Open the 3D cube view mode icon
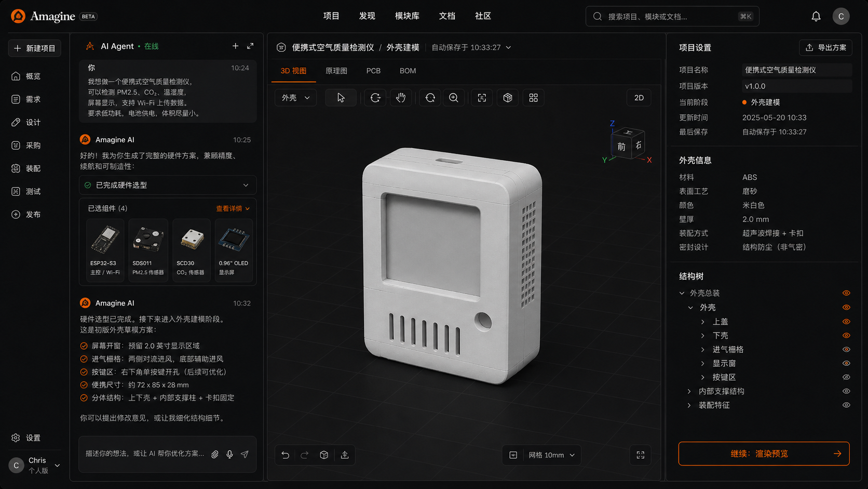 (x=508, y=98)
